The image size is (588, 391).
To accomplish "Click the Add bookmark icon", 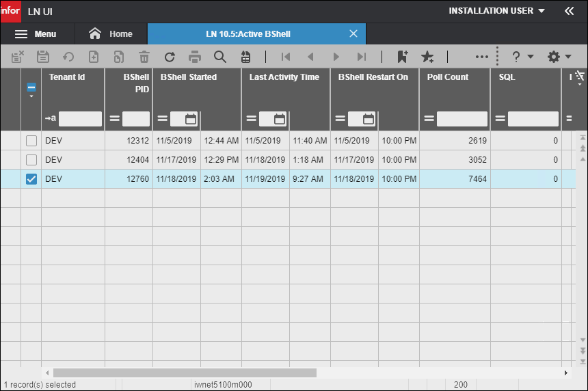I will click(x=403, y=57).
